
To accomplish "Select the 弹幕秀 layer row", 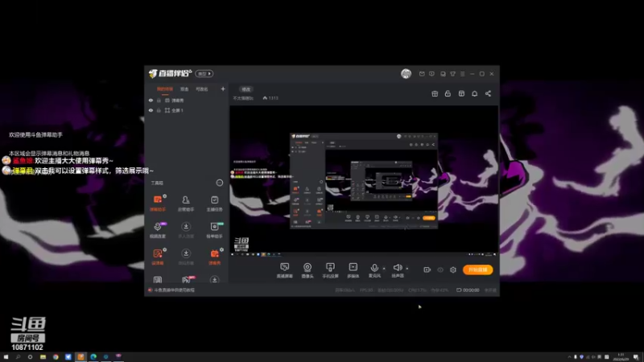I will [x=187, y=101].
